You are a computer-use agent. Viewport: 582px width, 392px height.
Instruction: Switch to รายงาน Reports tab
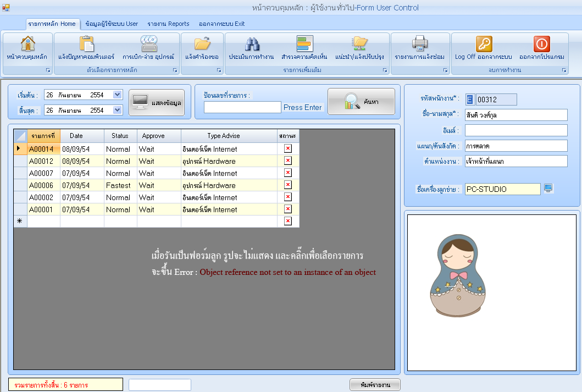(168, 24)
